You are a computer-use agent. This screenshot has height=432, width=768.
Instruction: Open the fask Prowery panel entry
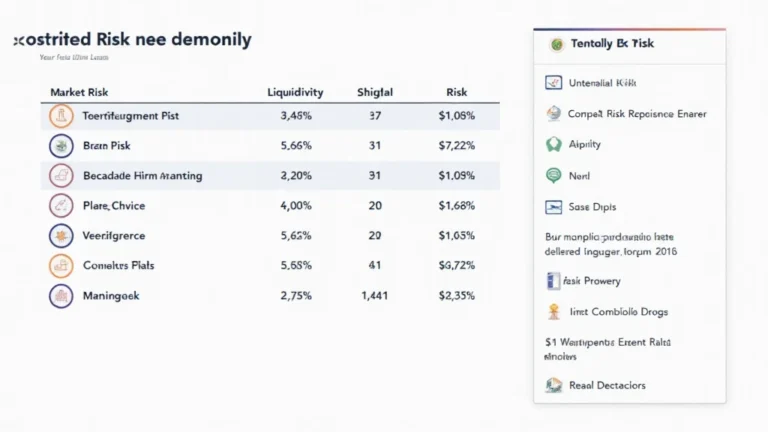594,281
